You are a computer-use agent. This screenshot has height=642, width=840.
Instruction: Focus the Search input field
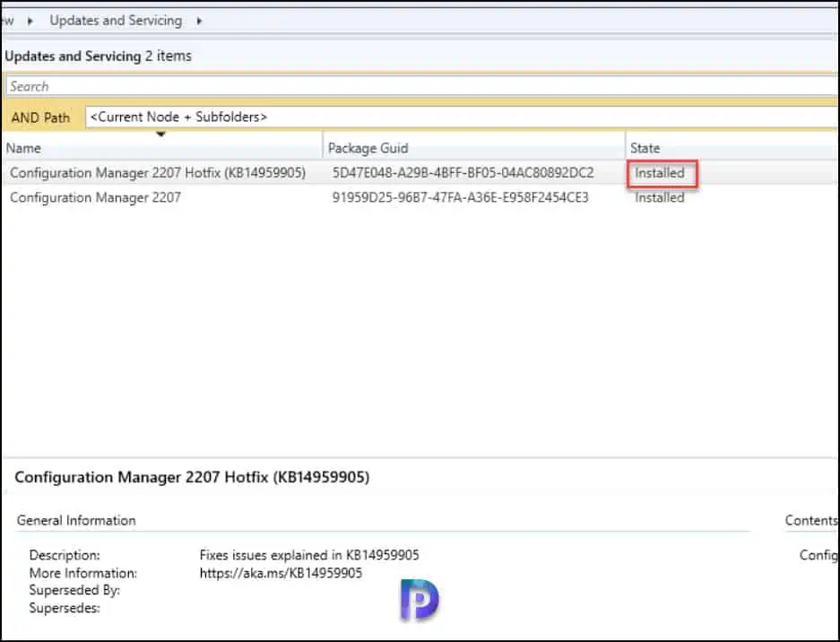coord(421,86)
